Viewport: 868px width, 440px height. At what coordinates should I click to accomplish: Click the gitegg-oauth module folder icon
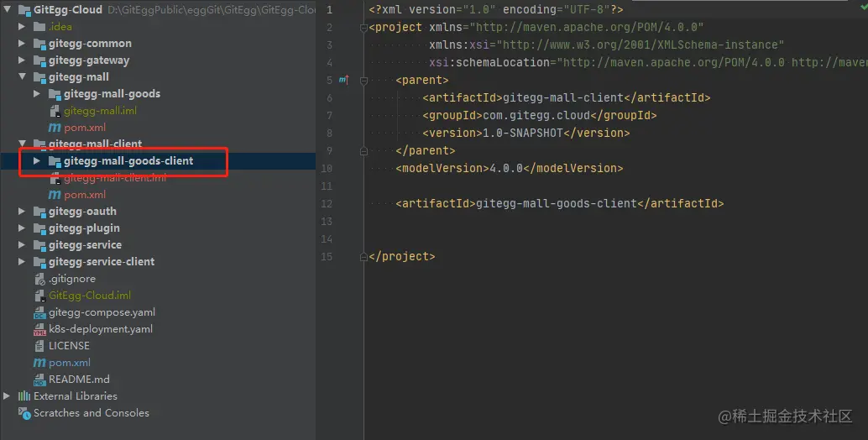[39, 212]
